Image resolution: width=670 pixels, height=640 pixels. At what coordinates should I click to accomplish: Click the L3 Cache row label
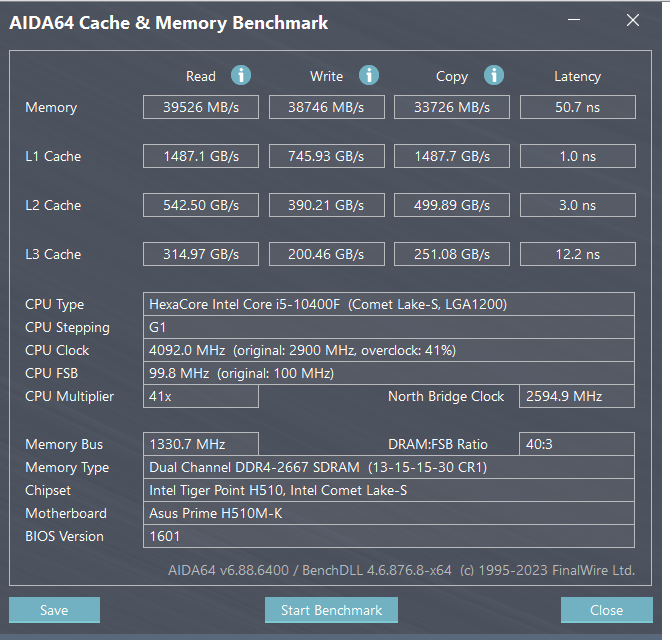[53, 255]
